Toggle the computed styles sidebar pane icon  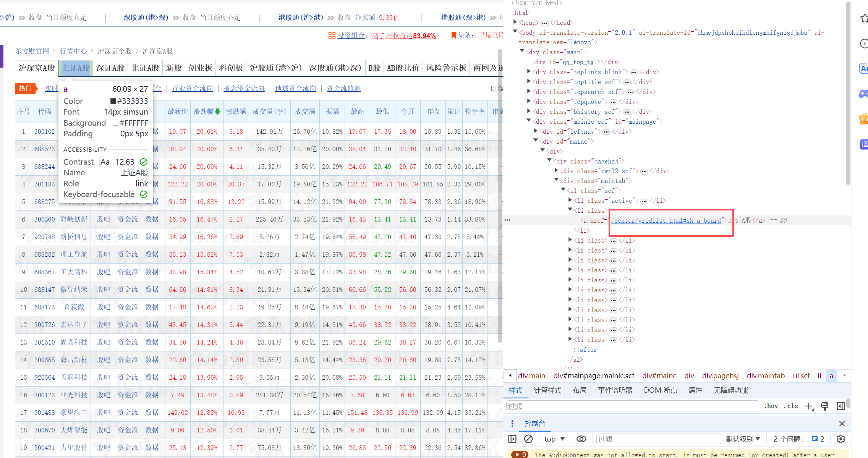[x=840, y=406]
